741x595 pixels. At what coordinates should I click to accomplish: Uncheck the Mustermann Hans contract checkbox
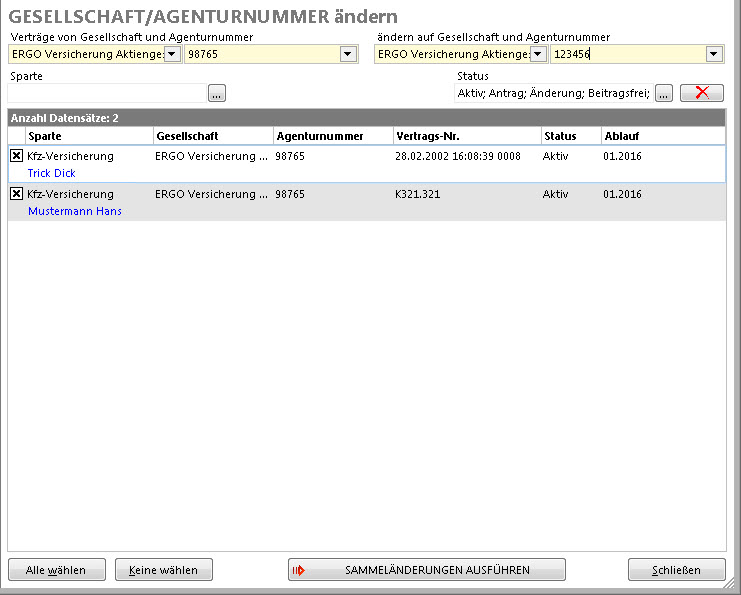(16, 194)
